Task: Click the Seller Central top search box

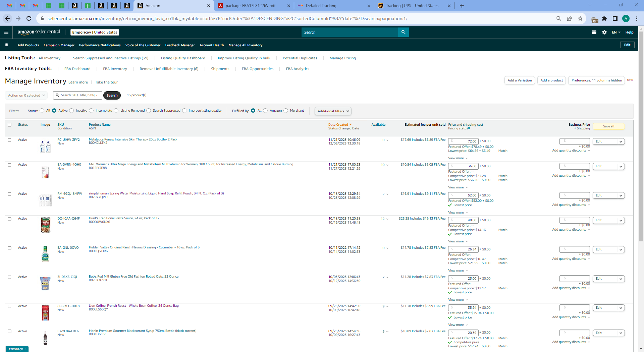Action: point(350,32)
